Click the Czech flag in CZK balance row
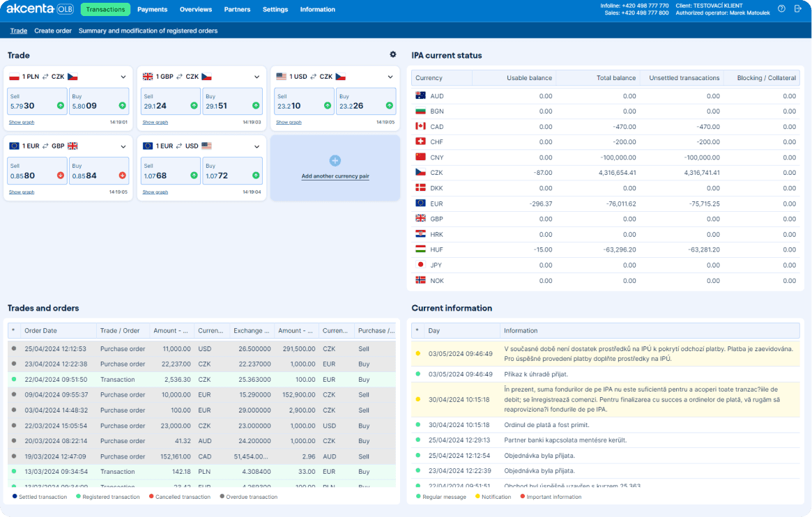This screenshot has width=812, height=517. coord(420,173)
